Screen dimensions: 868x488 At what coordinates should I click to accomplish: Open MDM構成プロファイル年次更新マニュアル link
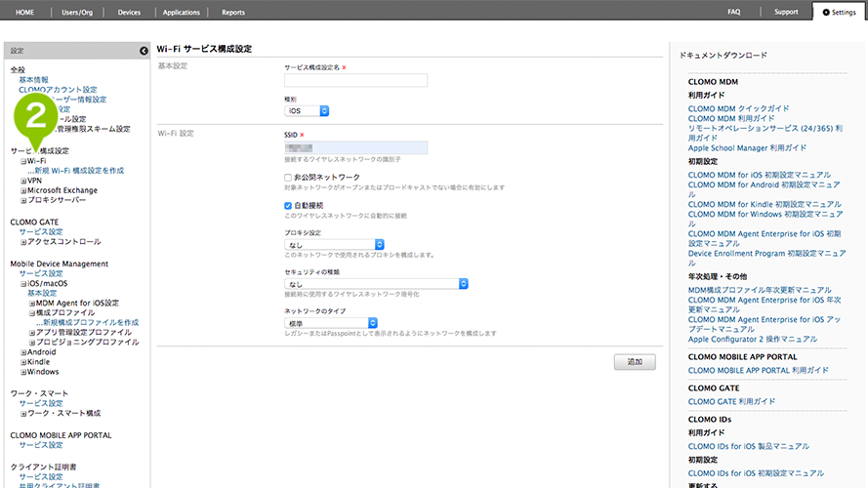tap(760, 290)
